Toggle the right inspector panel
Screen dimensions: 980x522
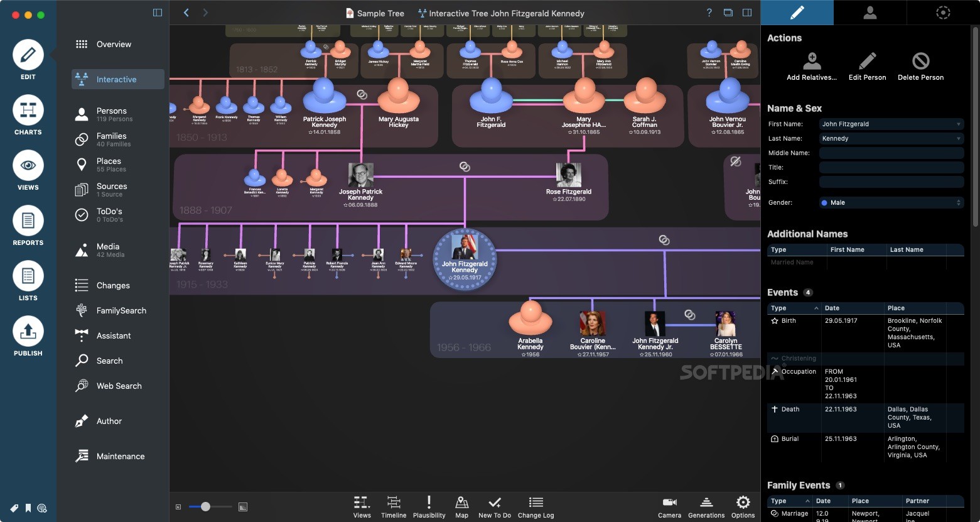746,12
